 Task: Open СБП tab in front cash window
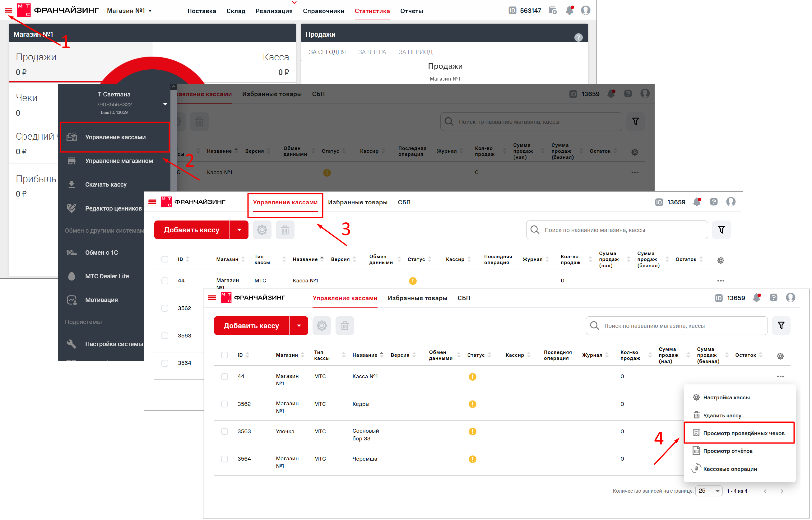coord(464,299)
